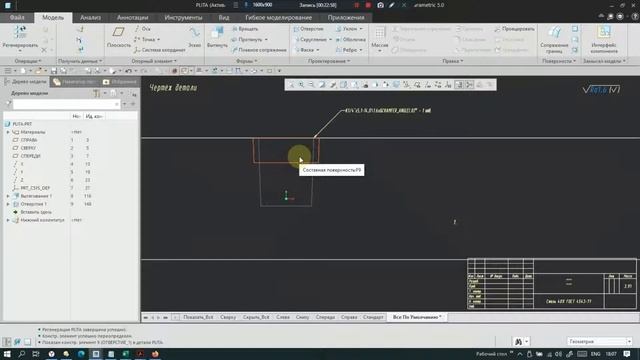
Task: Open Windows Start menu
Action: click(7, 354)
